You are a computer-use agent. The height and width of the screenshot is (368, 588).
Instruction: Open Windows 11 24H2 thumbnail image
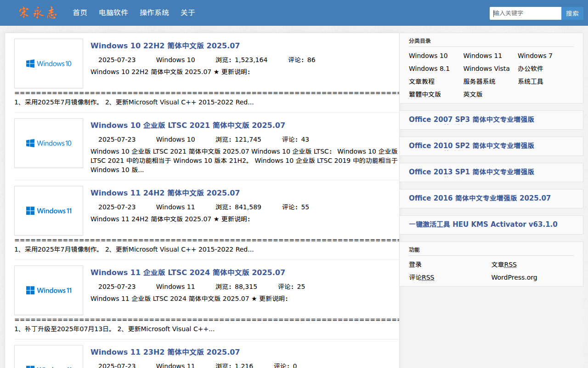[49, 211]
